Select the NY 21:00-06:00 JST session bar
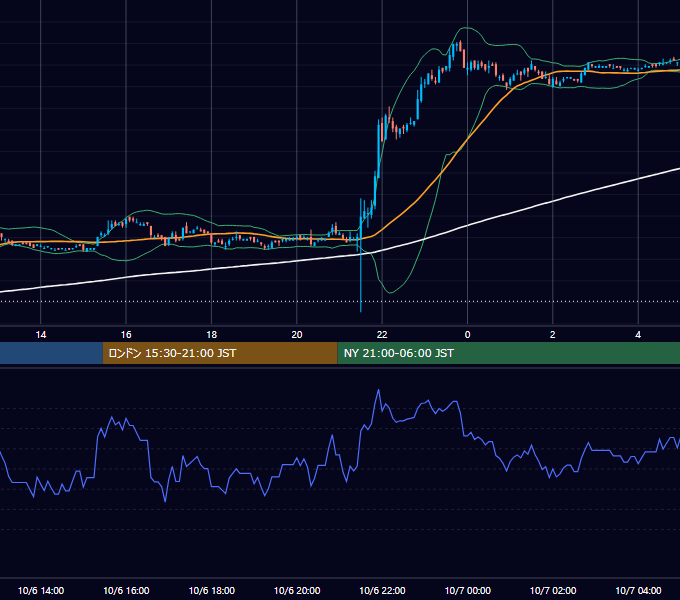Viewport: 680px width, 600px height. [509, 353]
